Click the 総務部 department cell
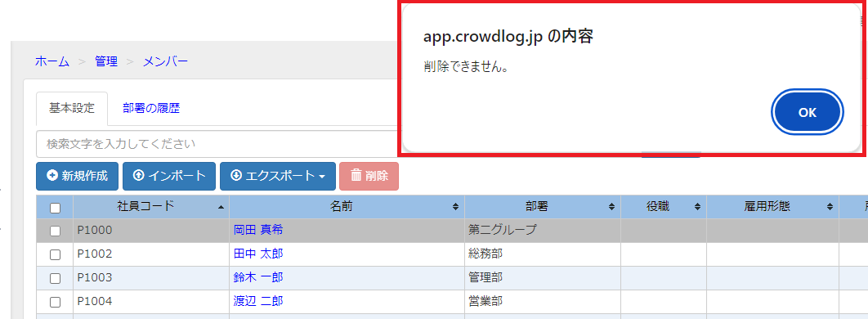This screenshot has width=868, height=319. coord(543,254)
